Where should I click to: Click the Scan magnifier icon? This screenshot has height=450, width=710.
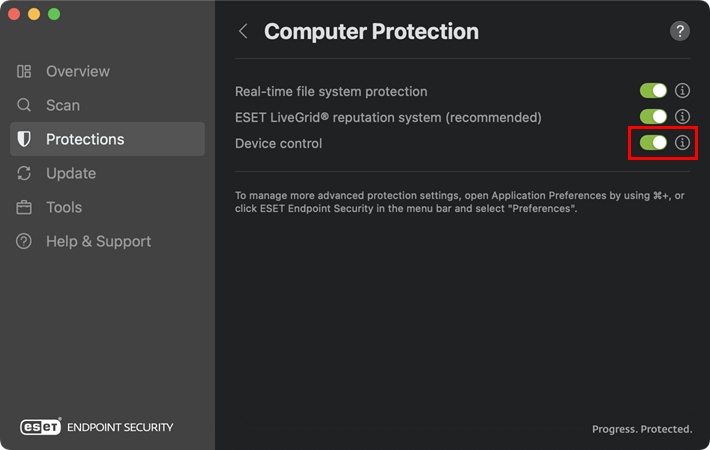(x=24, y=105)
